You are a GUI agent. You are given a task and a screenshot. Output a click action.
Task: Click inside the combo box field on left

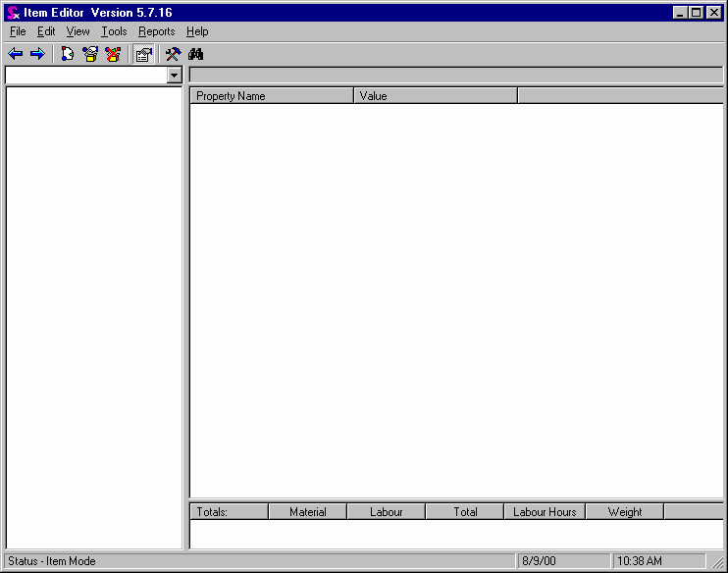85,76
